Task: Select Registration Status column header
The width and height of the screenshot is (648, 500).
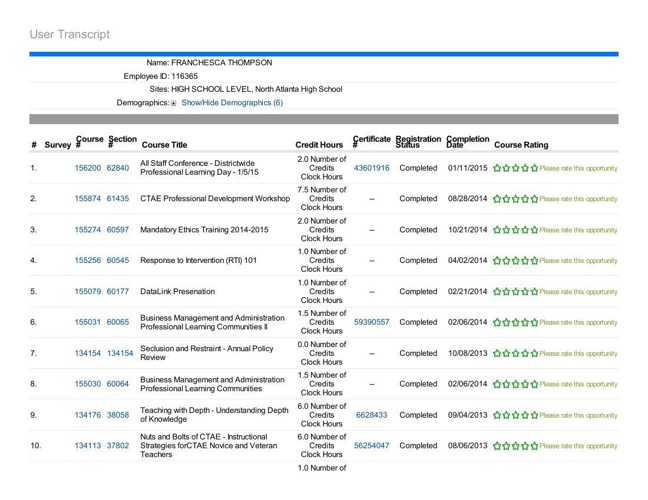Action: [418, 142]
